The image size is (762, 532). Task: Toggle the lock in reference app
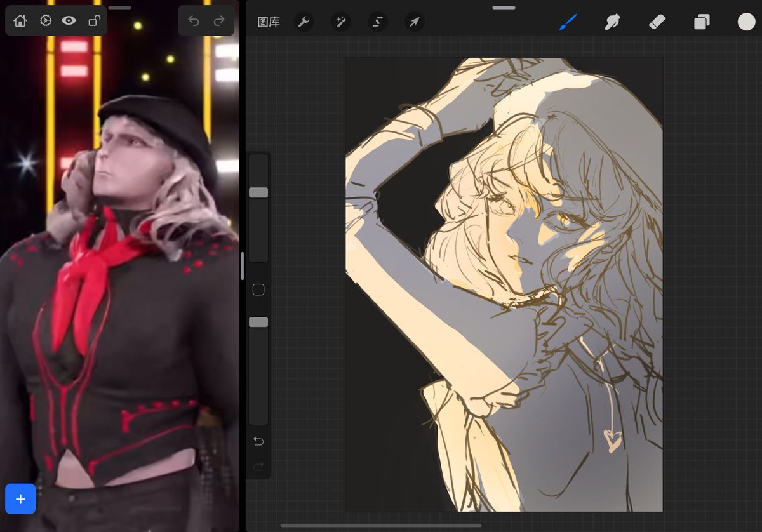(x=93, y=21)
